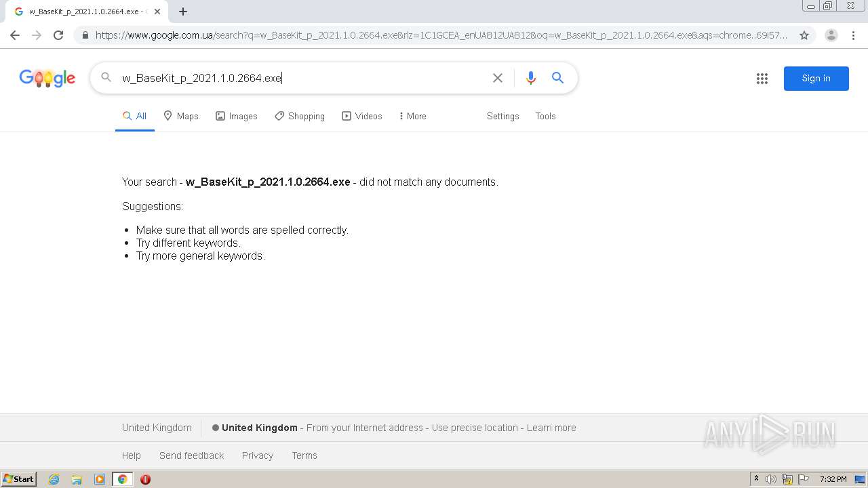Switch to the Images tab
The height and width of the screenshot is (488, 868).
pos(237,116)
